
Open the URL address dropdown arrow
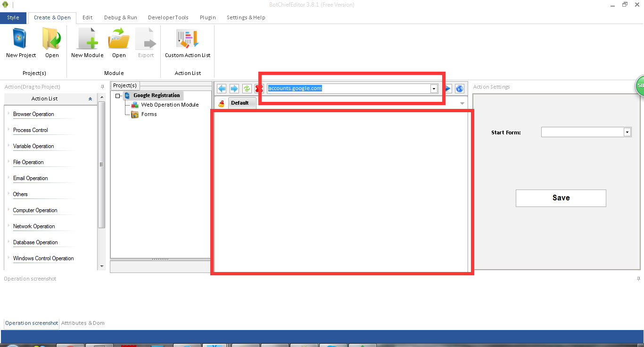coord(433,89)
